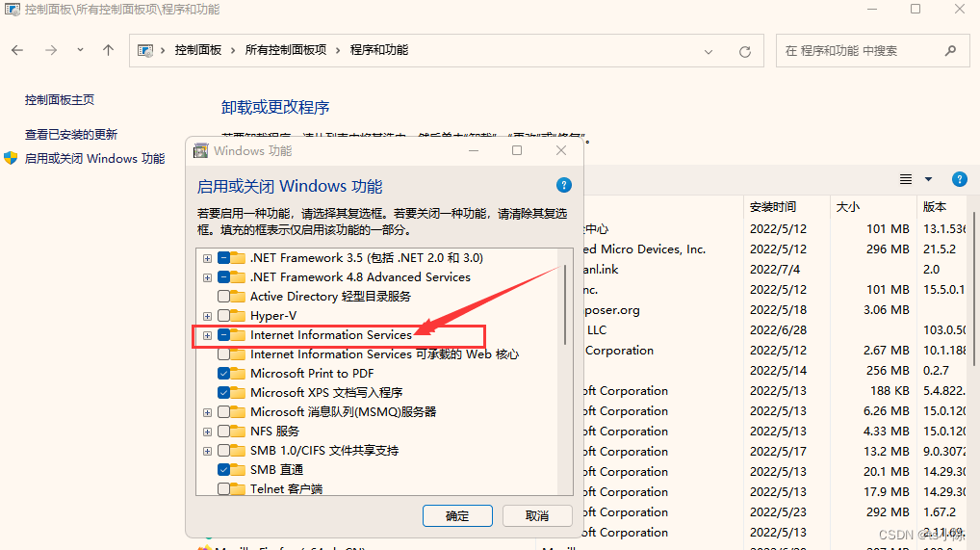Open 查看已安装的更新 link

(x=71, y=135)
